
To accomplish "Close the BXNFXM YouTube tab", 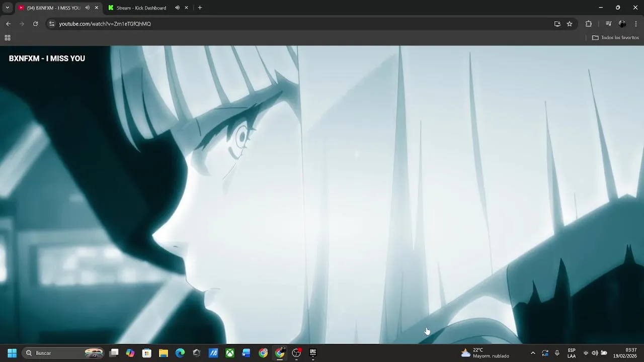I will point(97,8).
